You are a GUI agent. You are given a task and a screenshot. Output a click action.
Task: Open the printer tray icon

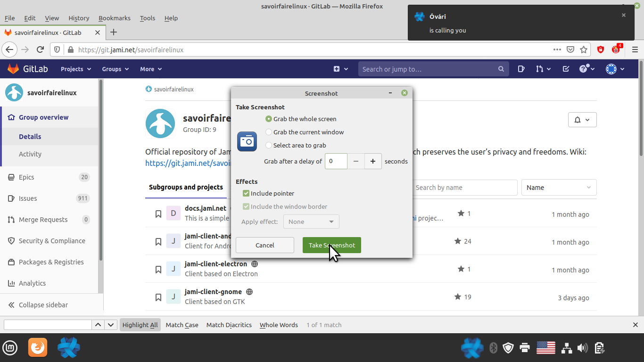[524, 348]
